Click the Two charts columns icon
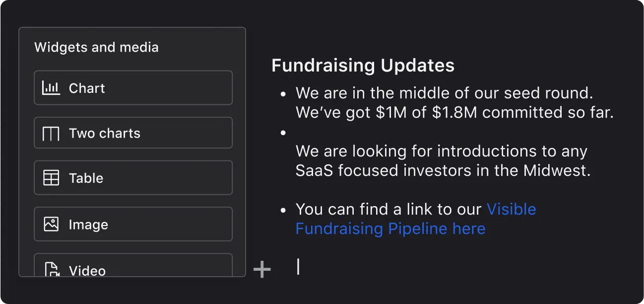This screenshot has height=304, width=644. tap(51, 134)
